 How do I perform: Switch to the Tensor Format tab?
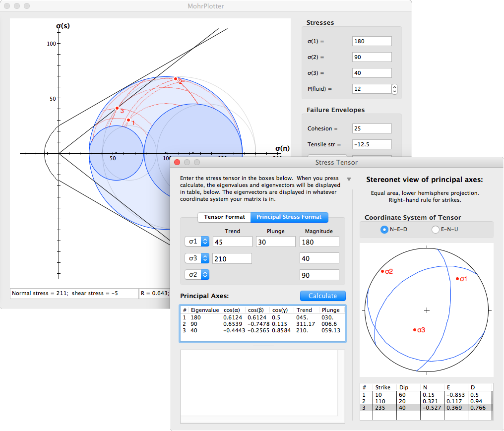[x=224, y=217]
